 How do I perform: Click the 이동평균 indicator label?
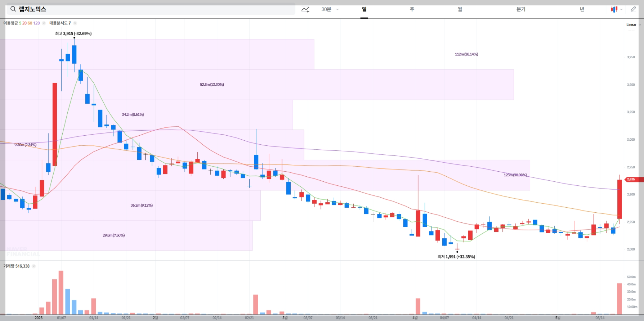tap(10, 23)
